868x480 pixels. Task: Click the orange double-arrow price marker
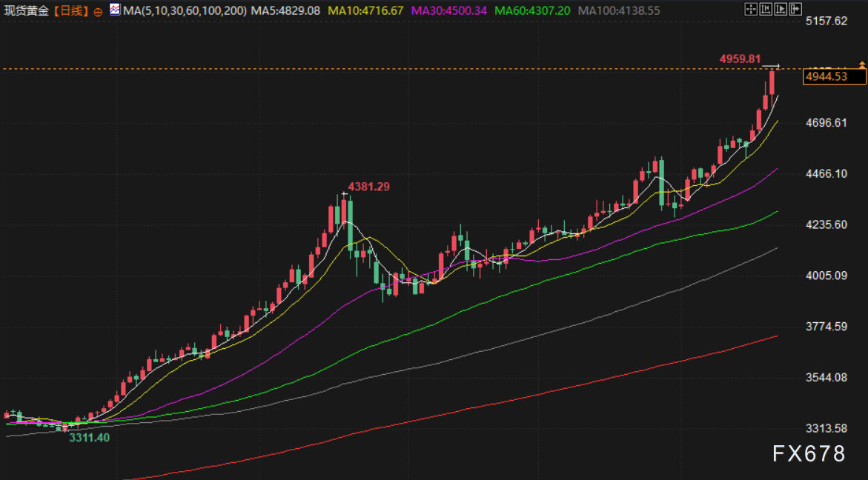[x=862, y=64]
